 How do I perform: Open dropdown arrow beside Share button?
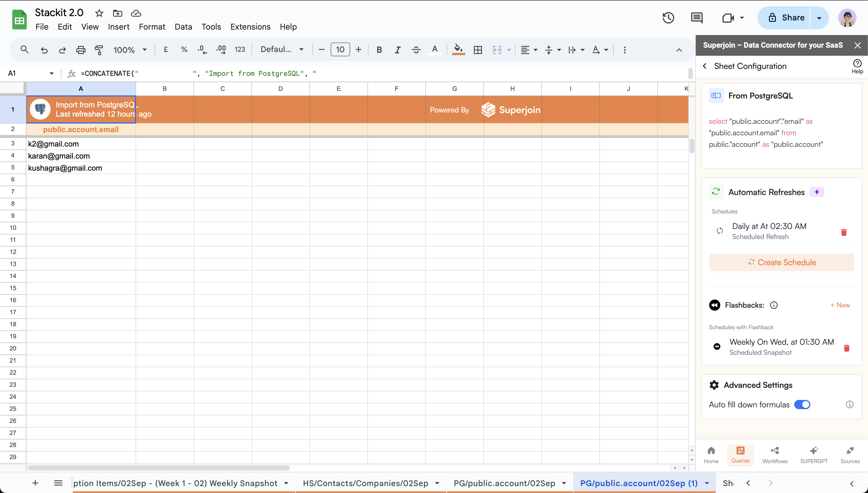[819, 18]
